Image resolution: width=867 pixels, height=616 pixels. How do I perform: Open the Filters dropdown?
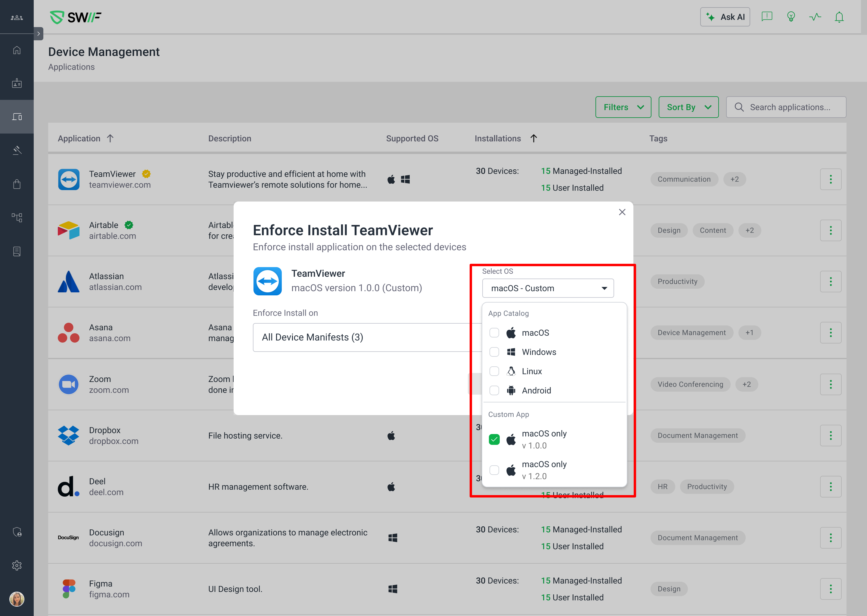point(623,107)
